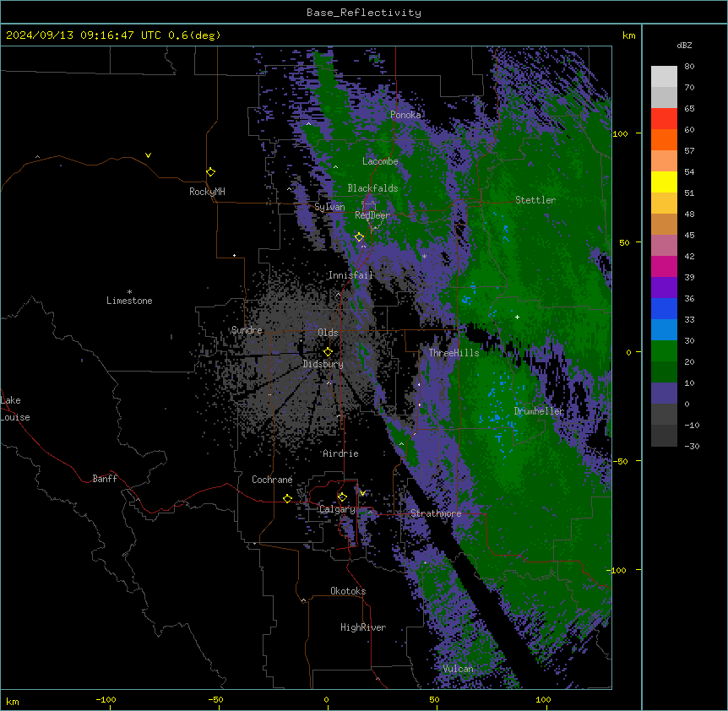728x711 pixels.
Task: Click the Banff label
Action: pyautogui.click(x=105, y=479)
